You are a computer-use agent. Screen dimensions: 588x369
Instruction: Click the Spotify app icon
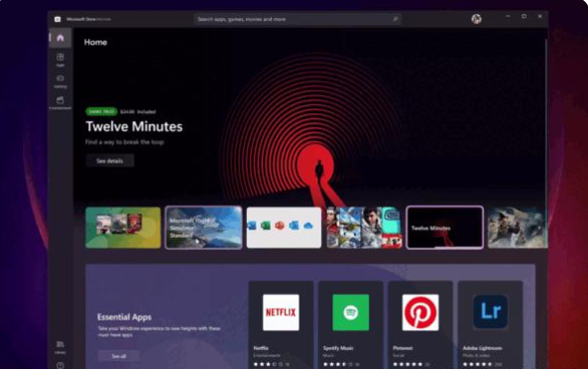point(351,312)
